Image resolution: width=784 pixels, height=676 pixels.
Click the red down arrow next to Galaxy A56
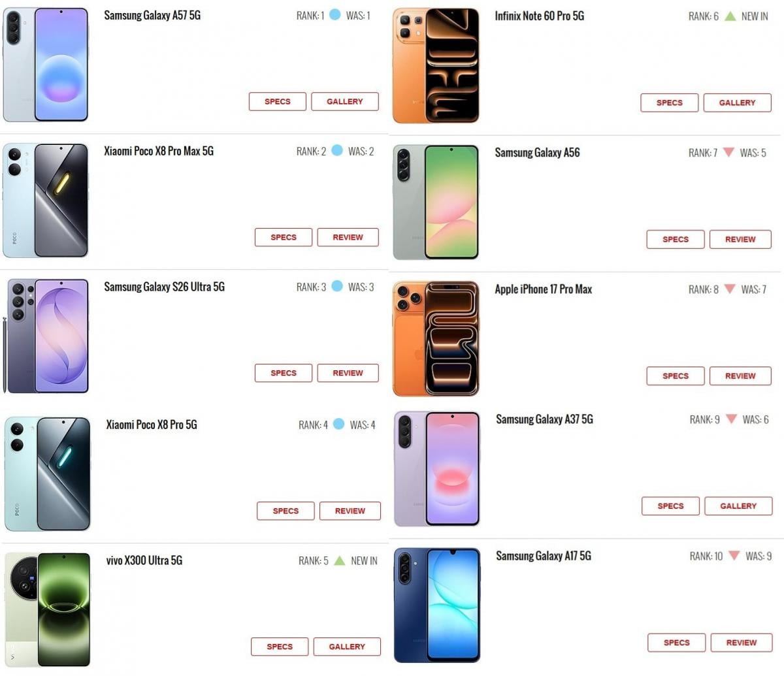(x=728, y=153)
